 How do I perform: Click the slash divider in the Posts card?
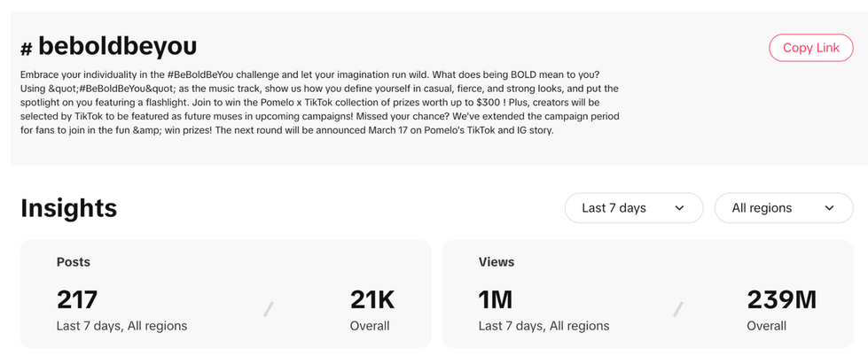[268, 309]
